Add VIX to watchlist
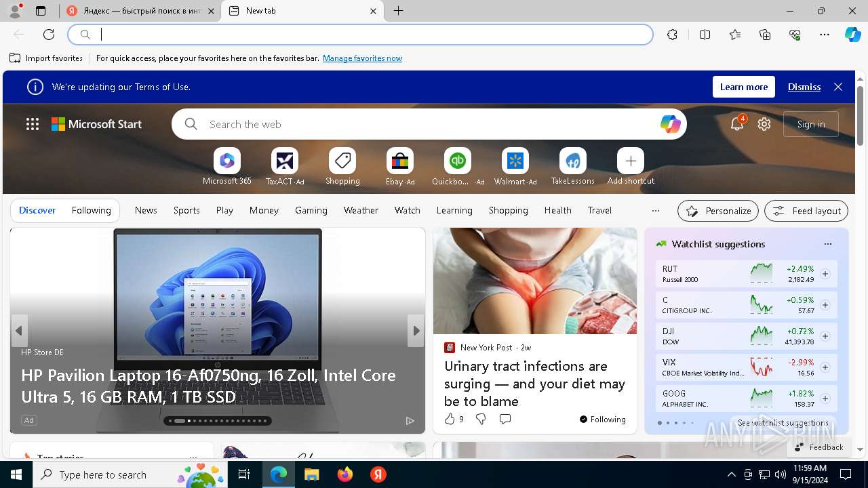This screenshot has height=488, width=868. [825, 367]
